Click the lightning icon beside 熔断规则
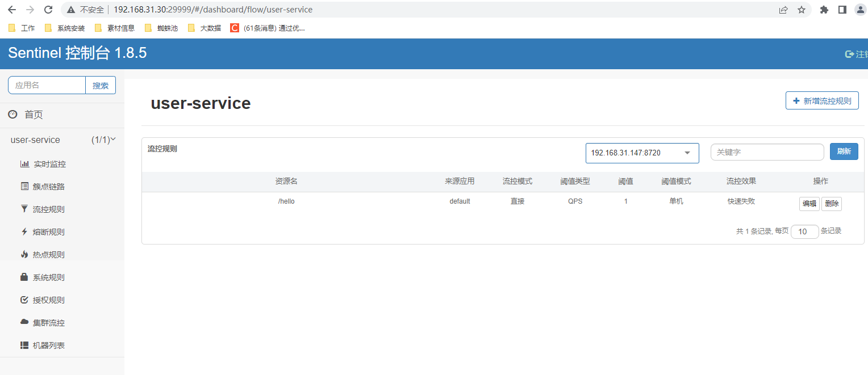Image resolution: width=868 pixels, height=375 pixels. click(24, 231)
